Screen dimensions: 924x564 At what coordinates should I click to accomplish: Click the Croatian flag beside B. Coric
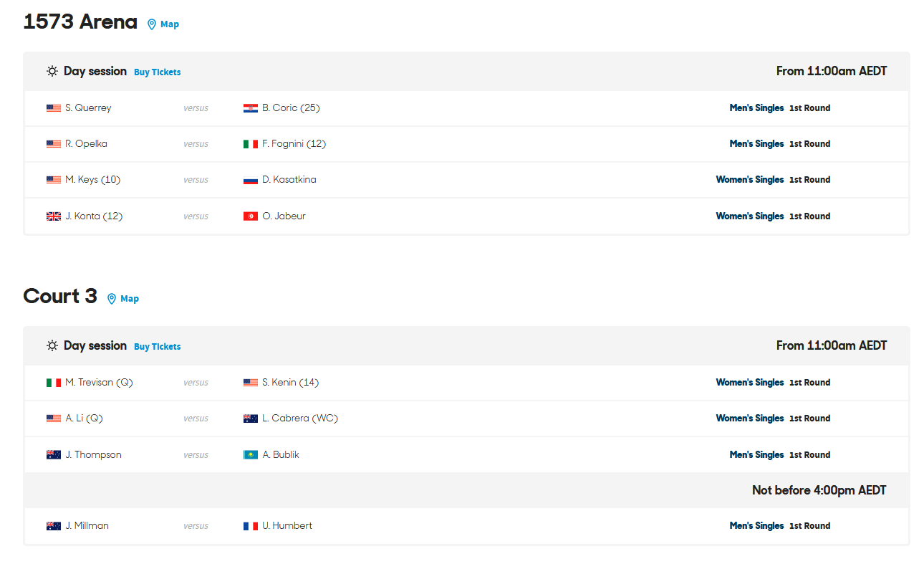pyautogui.click(x=251, y=108)
